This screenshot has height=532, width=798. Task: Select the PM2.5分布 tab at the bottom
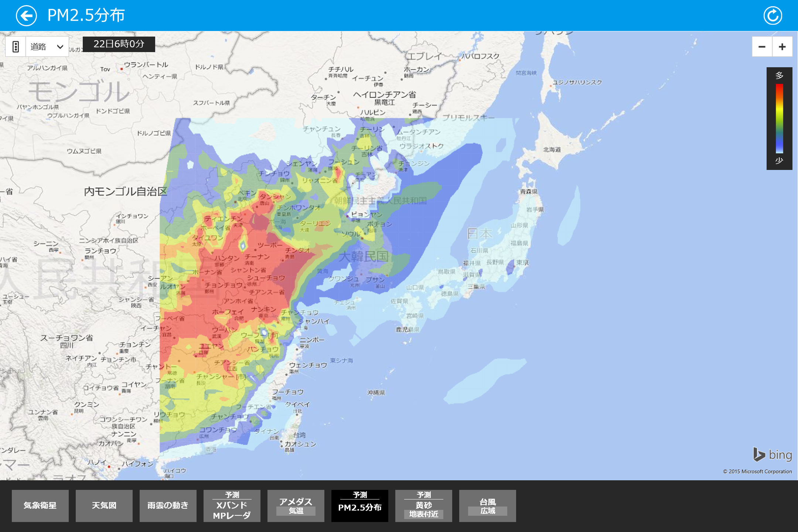tap(359, 505)
